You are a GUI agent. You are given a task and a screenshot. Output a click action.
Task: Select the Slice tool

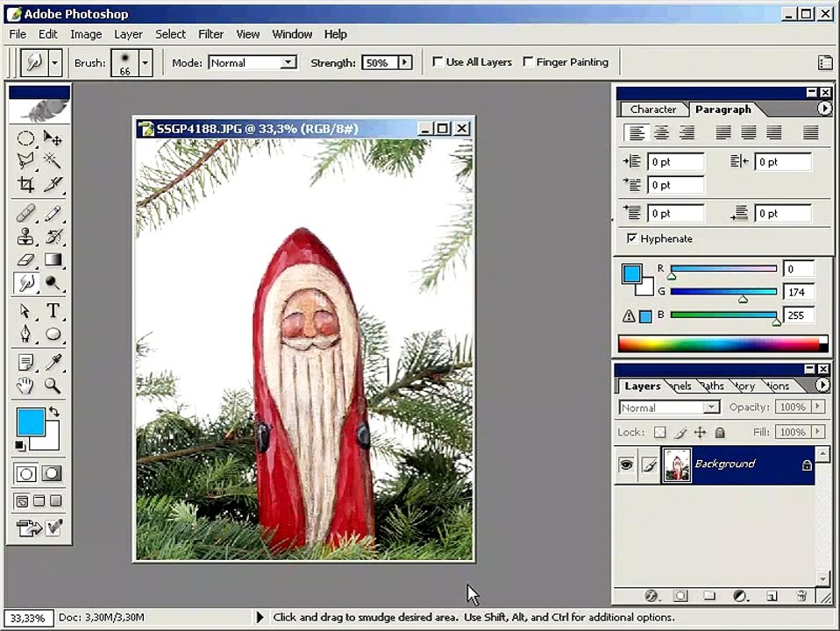[53, 184]
